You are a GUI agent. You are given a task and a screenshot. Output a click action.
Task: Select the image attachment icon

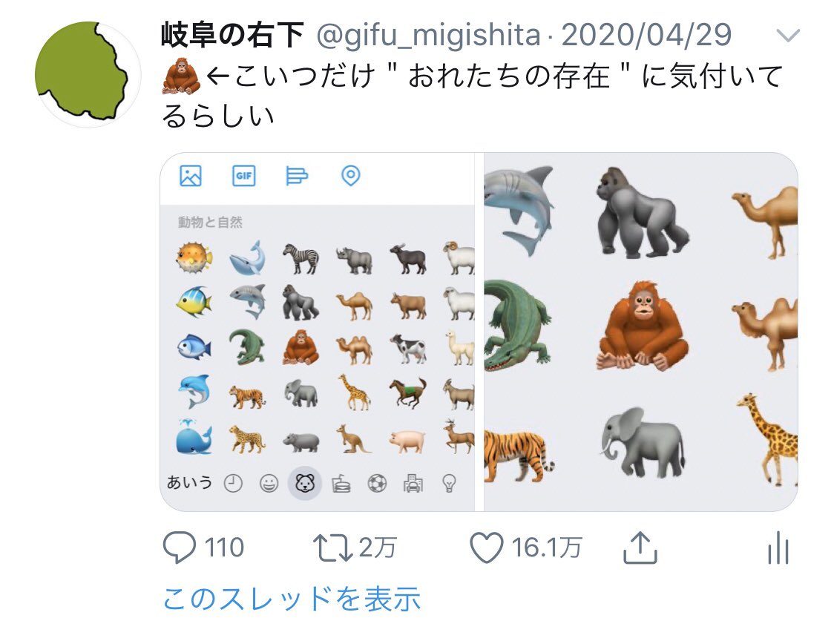point(191,176)
